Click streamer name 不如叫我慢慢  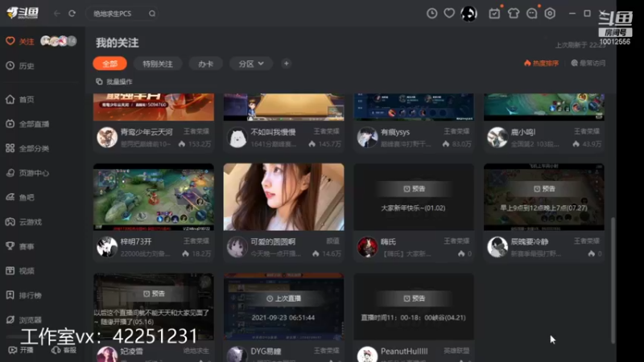273,132
